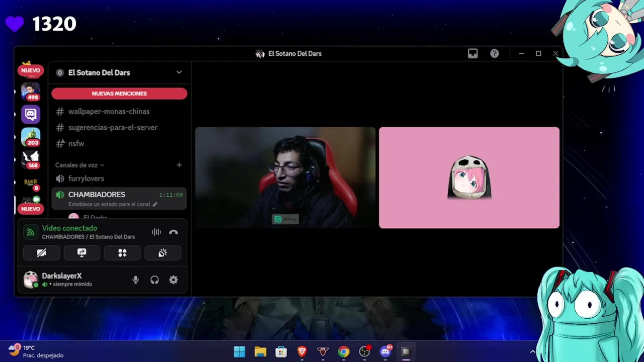The height and width of the screenshot is (362, 644).
Task: Edit channel status with the pencil icon
Action: click(x=155, y=204)
